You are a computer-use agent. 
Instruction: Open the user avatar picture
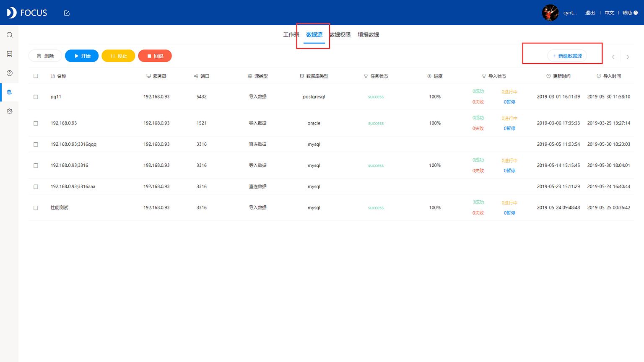[x=551, y=13]
